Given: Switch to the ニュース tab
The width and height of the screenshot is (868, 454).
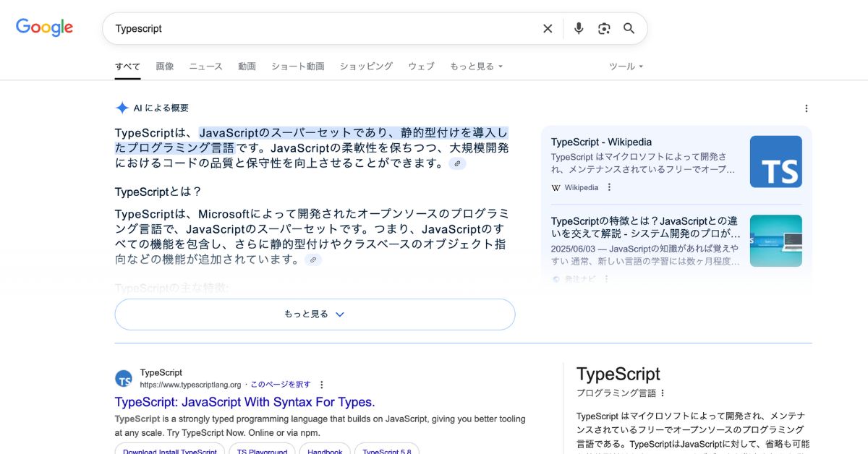Looking at the screenshot, I should pyautogui.click(x=205, y=66).
